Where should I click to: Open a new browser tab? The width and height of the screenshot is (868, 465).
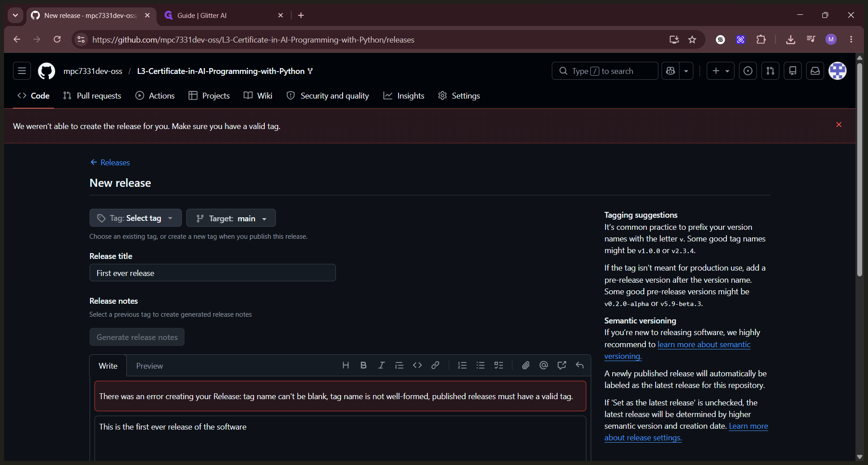click(x=301, y=15)
